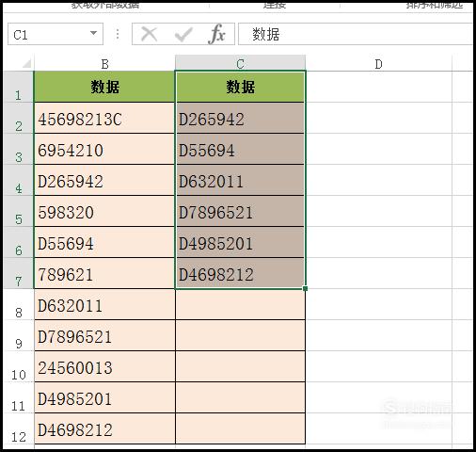Select row 2 header

18,118
